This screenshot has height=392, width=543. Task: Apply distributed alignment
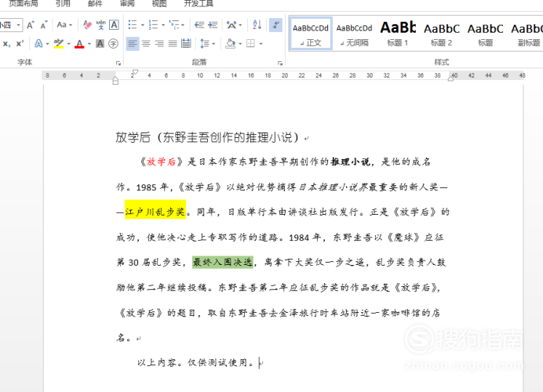[x=186, y=44]
